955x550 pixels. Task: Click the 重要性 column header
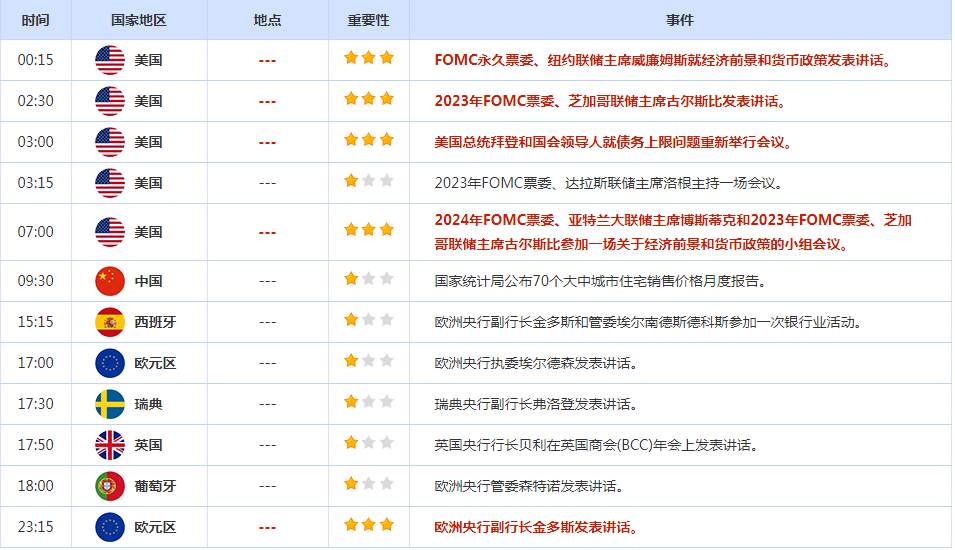point(368,20)
